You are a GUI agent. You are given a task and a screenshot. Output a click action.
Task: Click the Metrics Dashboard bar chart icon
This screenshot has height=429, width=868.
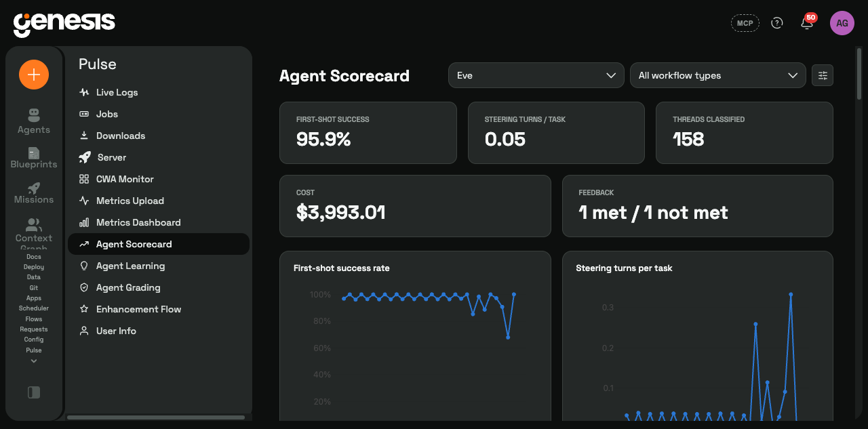point(84,222)
